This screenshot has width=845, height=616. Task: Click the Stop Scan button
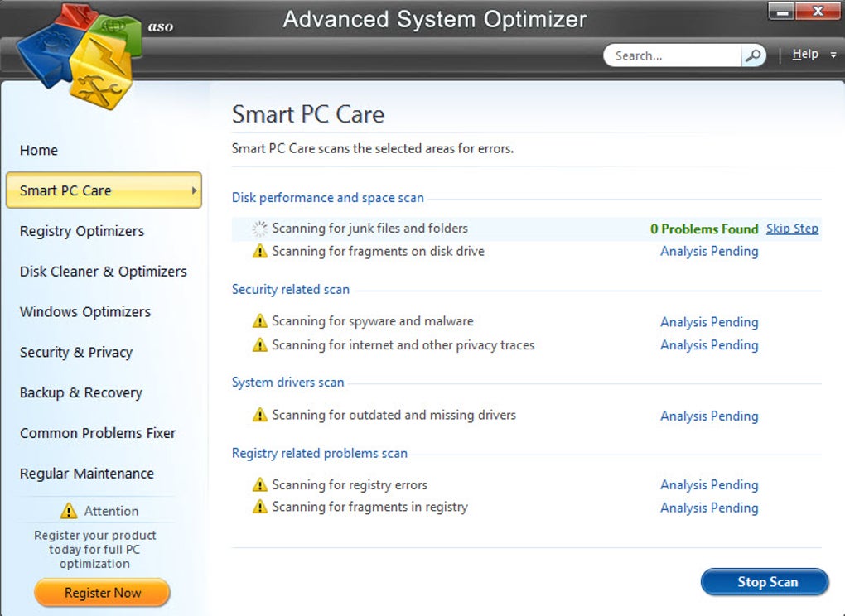tap(765, 582)
